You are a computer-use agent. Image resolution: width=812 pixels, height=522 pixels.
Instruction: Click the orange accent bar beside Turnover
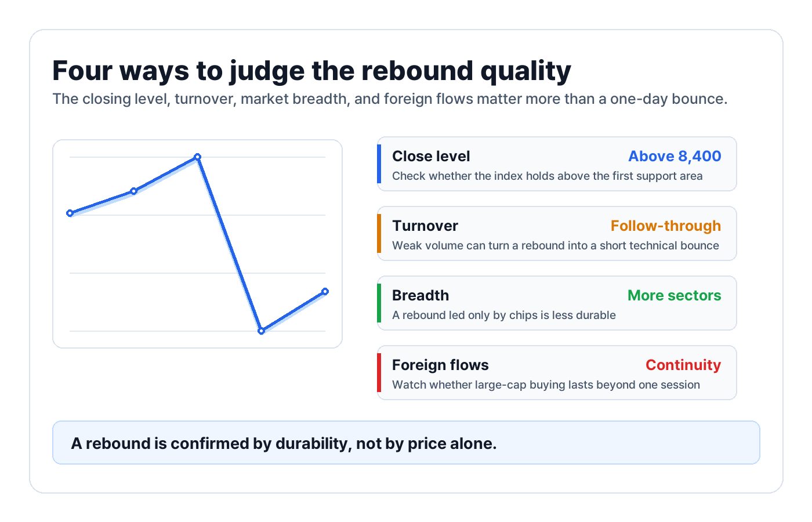pyautogui.click(x=379, y=234)
